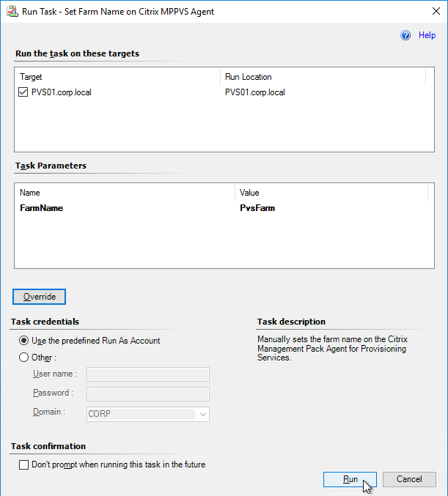Click the Run Task clipboard icon in title bar
This screenshot has height=496, width=448.
point(12,12)
